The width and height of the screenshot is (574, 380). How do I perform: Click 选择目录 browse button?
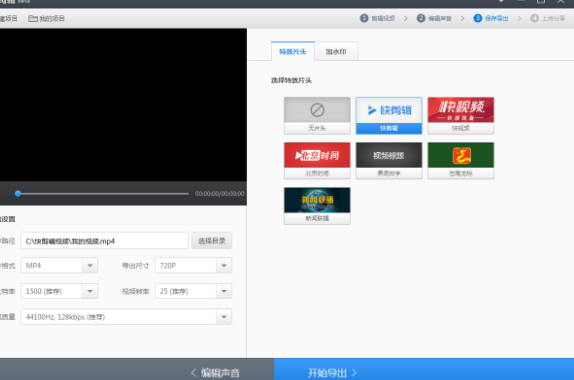pos(212,241)
